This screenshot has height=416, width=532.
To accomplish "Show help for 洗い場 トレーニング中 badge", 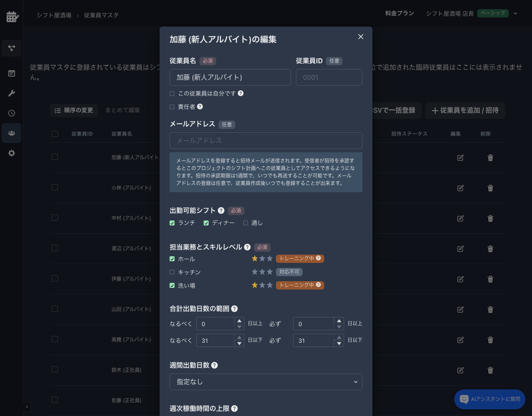I will 318,285.
